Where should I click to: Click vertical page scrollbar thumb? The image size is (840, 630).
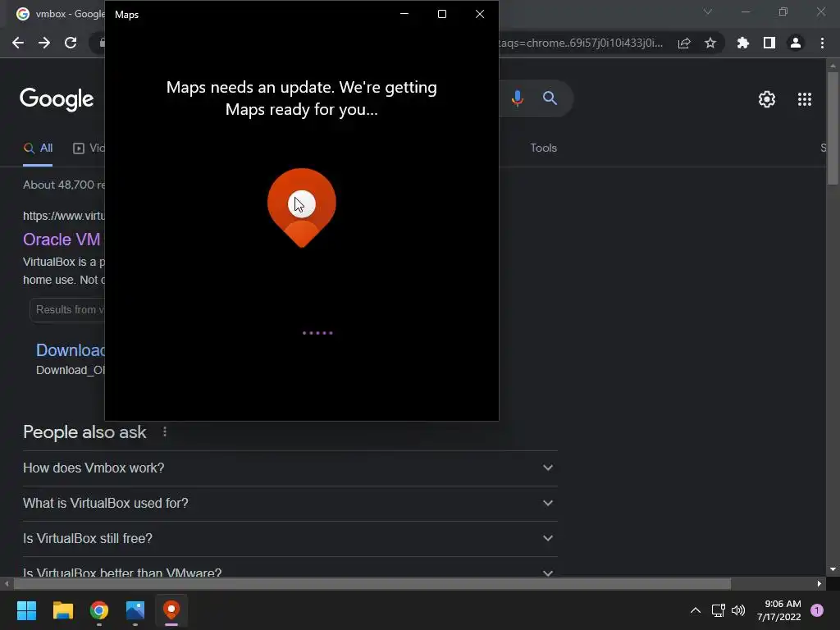833,128
